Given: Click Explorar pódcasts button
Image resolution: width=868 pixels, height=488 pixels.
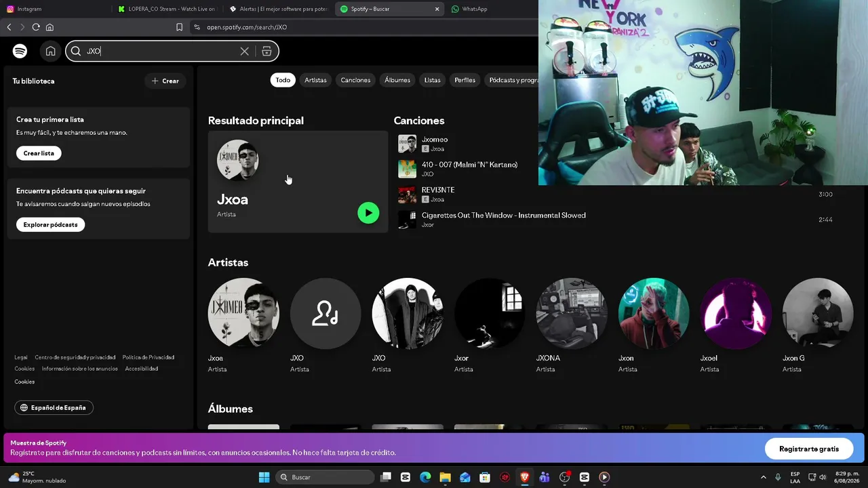Looking at the screenshot, I should (50, 224).
